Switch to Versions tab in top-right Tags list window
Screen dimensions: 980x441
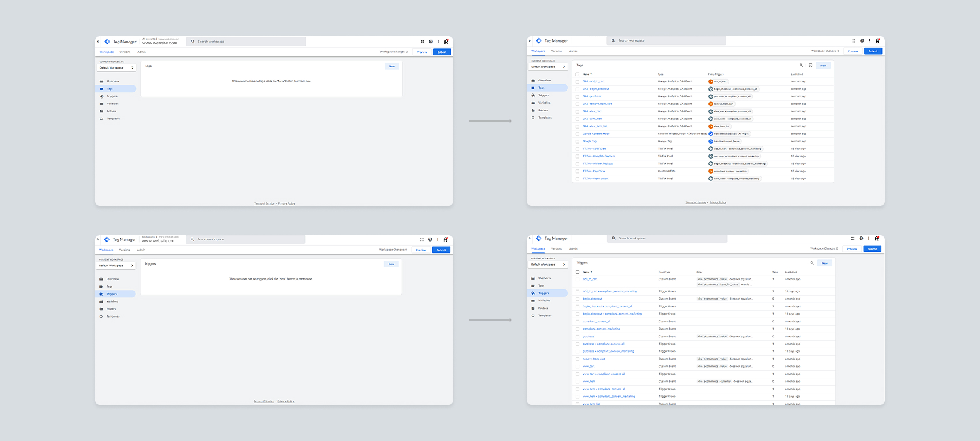coord(556,51)
